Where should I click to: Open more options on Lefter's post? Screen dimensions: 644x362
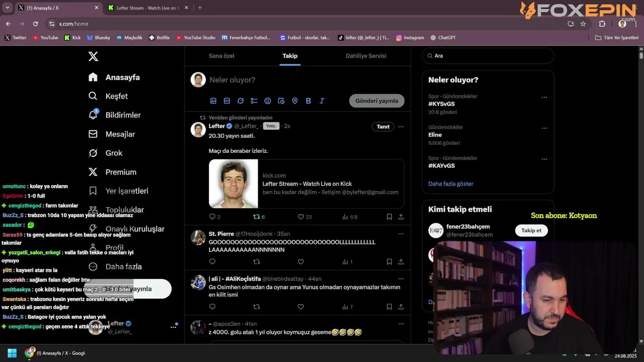(x=401, y=127)
